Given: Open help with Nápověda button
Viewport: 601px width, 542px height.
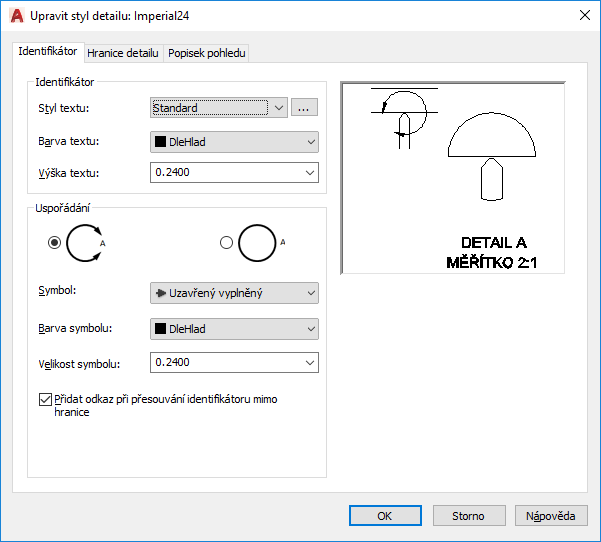Looking at the screenshot, I should [551, 516].
